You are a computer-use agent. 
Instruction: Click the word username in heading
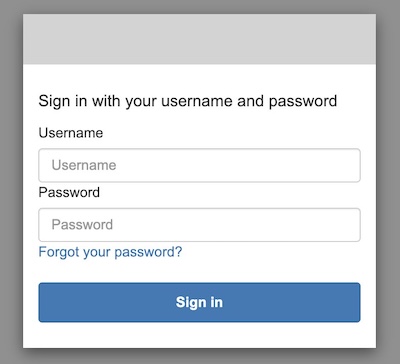tap(197, 101)
